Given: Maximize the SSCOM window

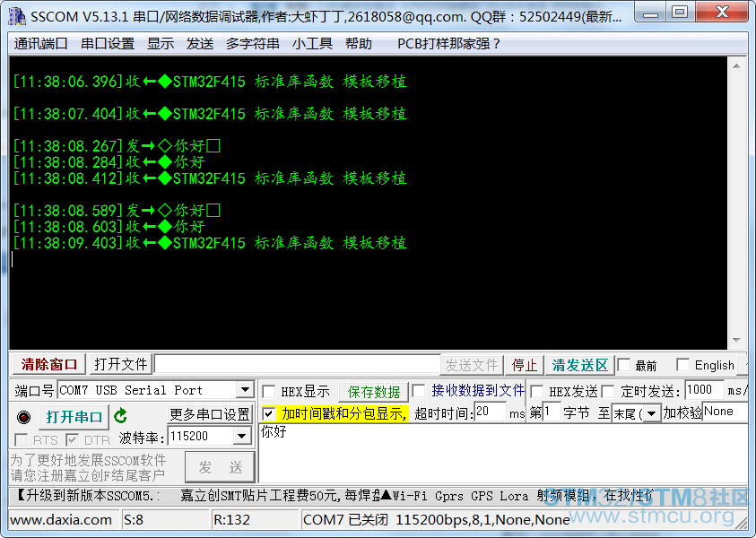Looking at the screenshot, I should pyautogui.click(x=681, y=13).
